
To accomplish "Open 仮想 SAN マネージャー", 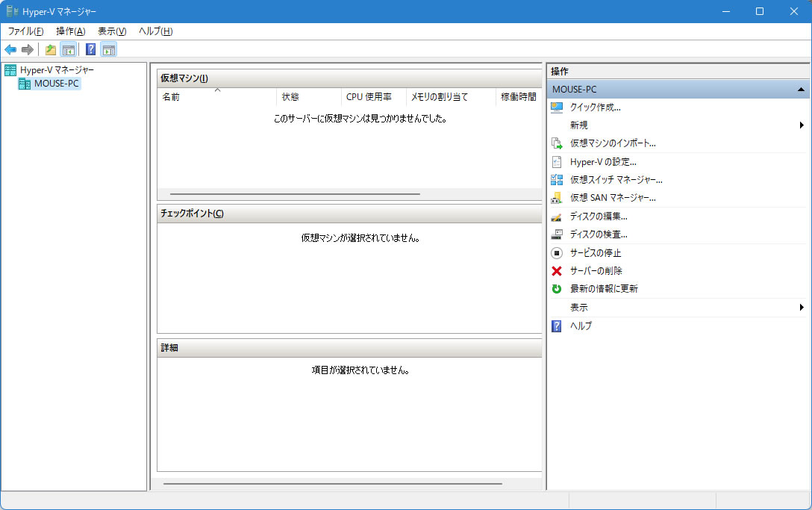I will 612,198.
